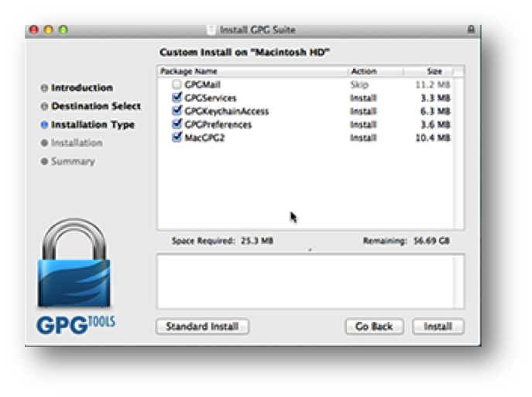Click the Size column header
The height and width of the screenshot is (397, 532).
pos(428,71)
